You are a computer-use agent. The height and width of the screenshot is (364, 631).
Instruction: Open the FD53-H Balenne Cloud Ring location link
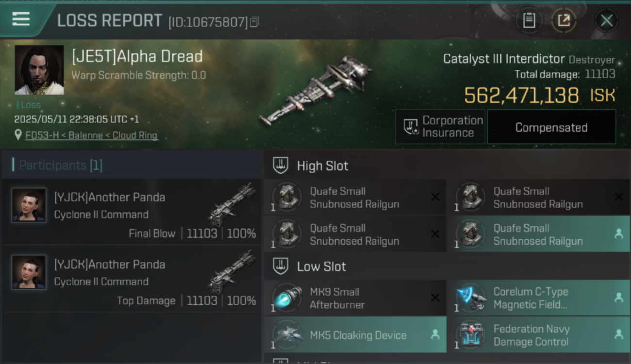pos(92,135)
